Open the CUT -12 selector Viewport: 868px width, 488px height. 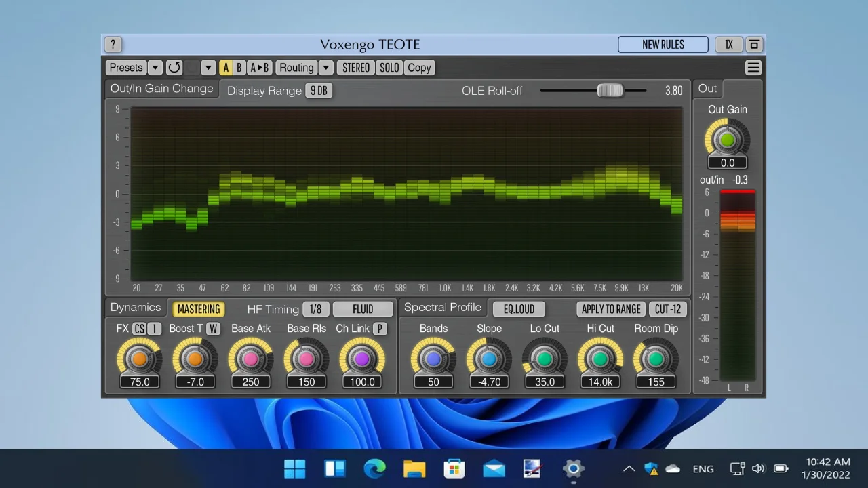tap(668, 309)
